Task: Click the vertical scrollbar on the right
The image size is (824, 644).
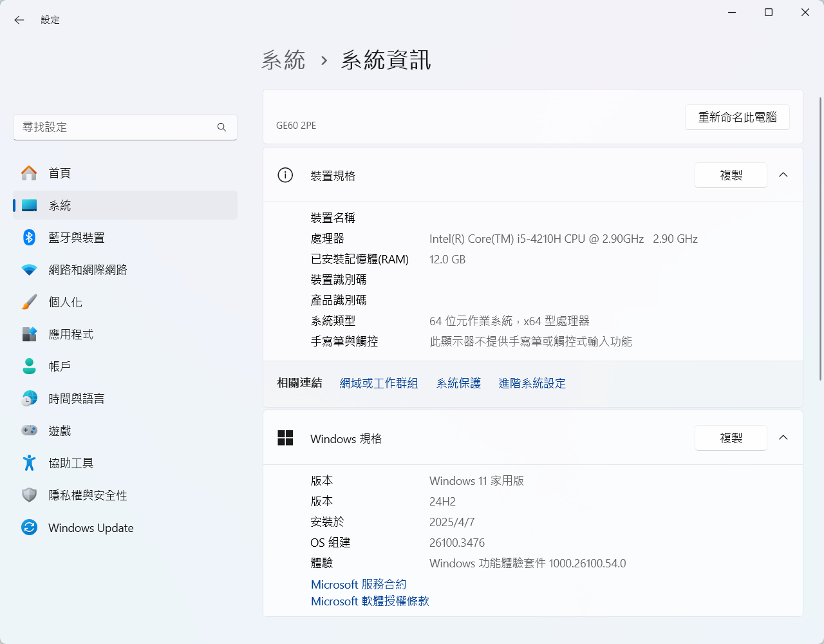Action: (820, 238)
